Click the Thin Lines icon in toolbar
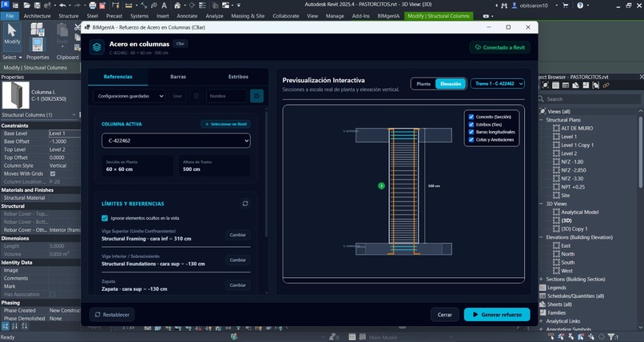The width and height of the screenshot is (644, 342). tap(203, 6)
